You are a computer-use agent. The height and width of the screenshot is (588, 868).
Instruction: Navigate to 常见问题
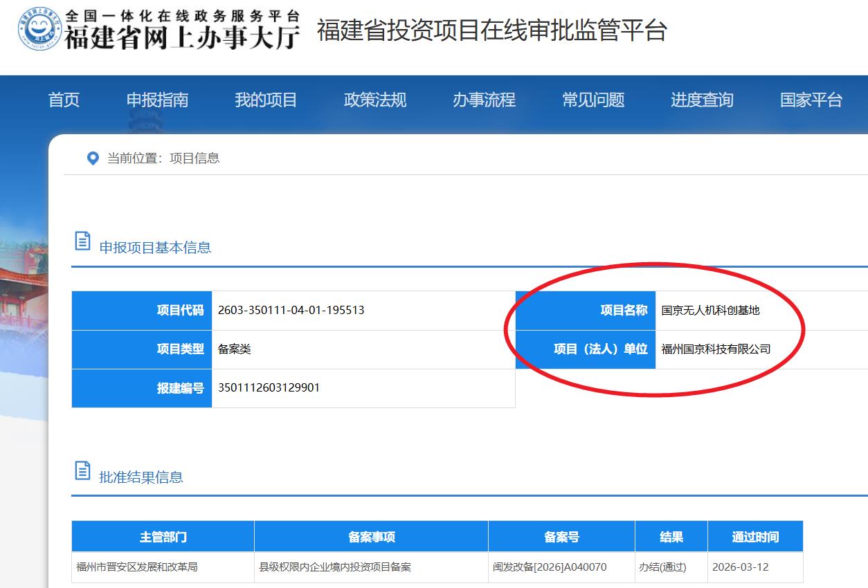click(x=593, y=100)
